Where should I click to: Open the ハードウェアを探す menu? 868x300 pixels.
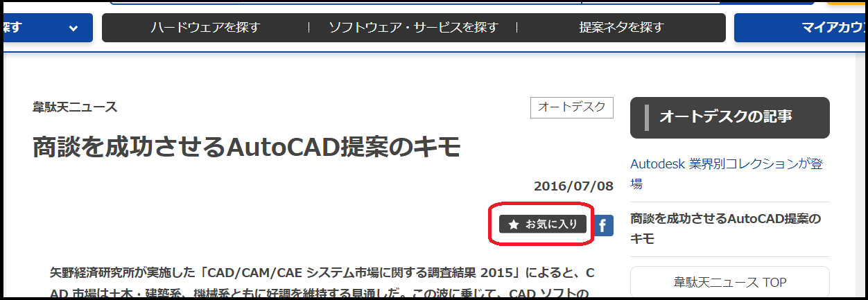pos(205,28)
